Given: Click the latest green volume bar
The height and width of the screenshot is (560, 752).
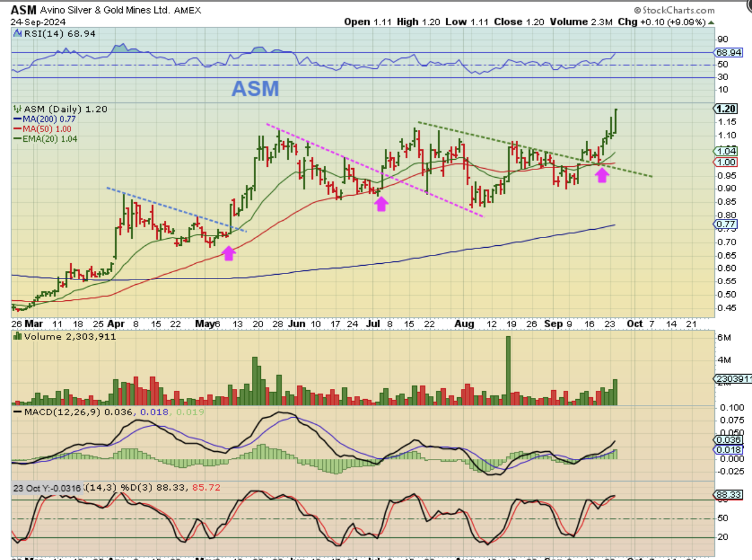Looking at the screenshot, I should pyautogui.click(x=614, y=392).
